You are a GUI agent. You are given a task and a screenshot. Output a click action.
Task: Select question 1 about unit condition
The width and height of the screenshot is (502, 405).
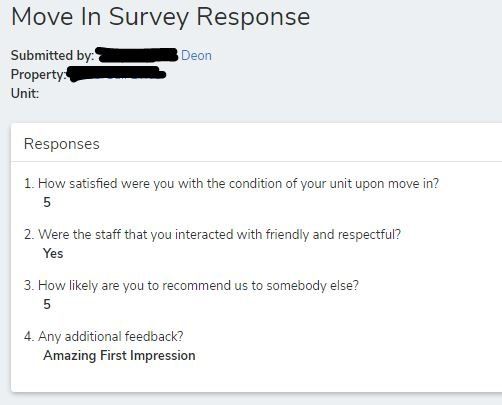click(x=231, y=184)
